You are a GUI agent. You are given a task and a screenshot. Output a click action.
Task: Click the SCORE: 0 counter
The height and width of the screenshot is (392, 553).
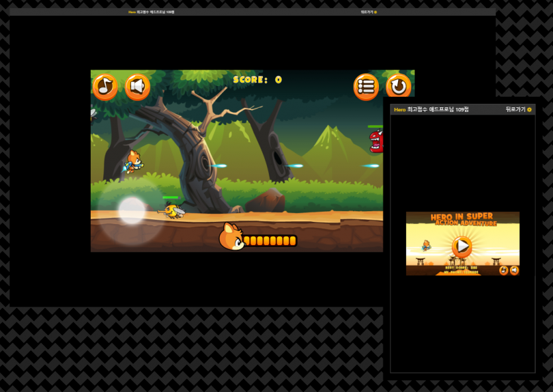[257, 79]
